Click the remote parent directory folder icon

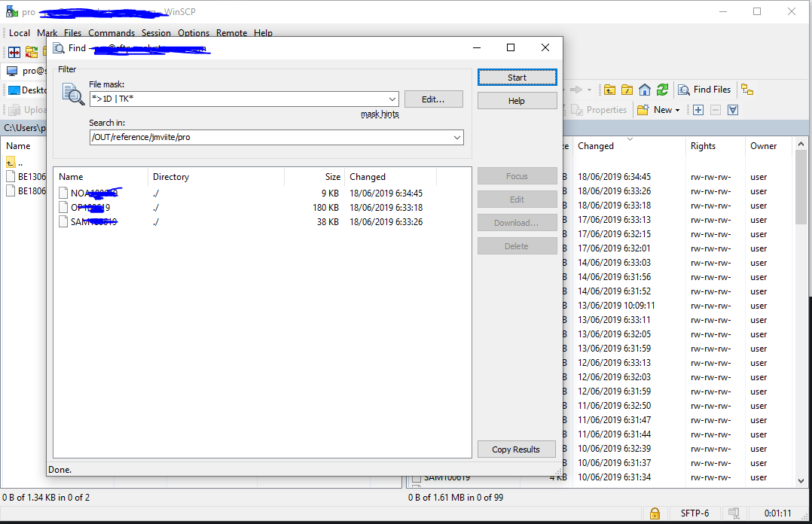609,90
